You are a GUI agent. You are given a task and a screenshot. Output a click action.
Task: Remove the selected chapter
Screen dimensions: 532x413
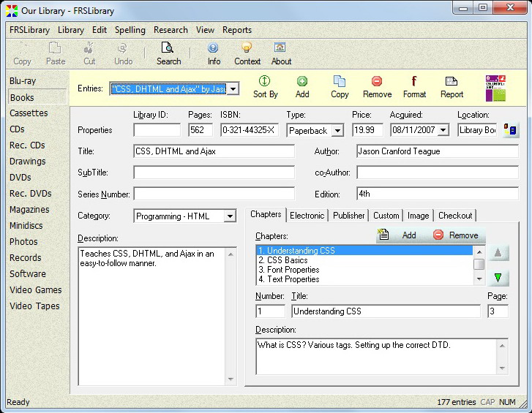pyautogui.click(x=456, y=235)
